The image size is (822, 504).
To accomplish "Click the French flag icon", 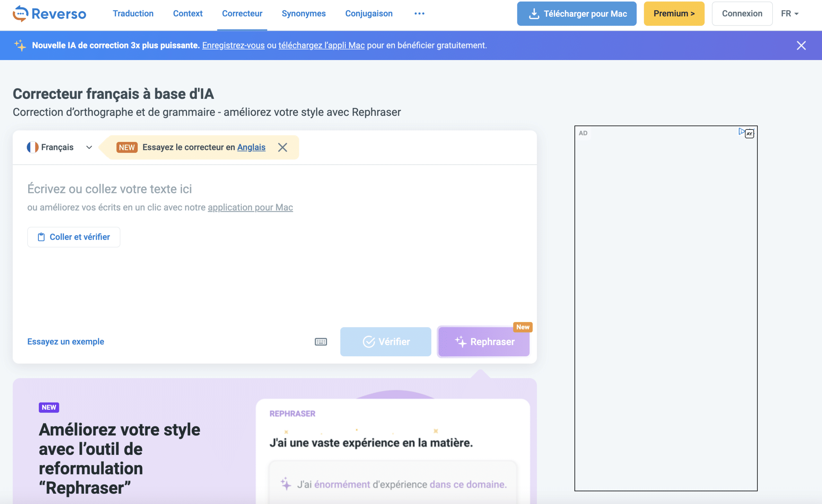I will (32, 147).
